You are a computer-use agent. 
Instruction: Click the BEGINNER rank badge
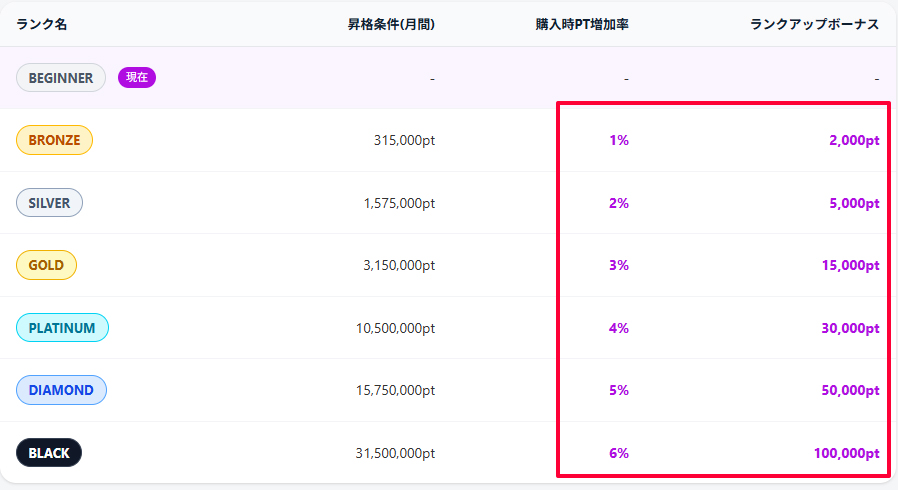pyautogui.click(x=61, y=78)
